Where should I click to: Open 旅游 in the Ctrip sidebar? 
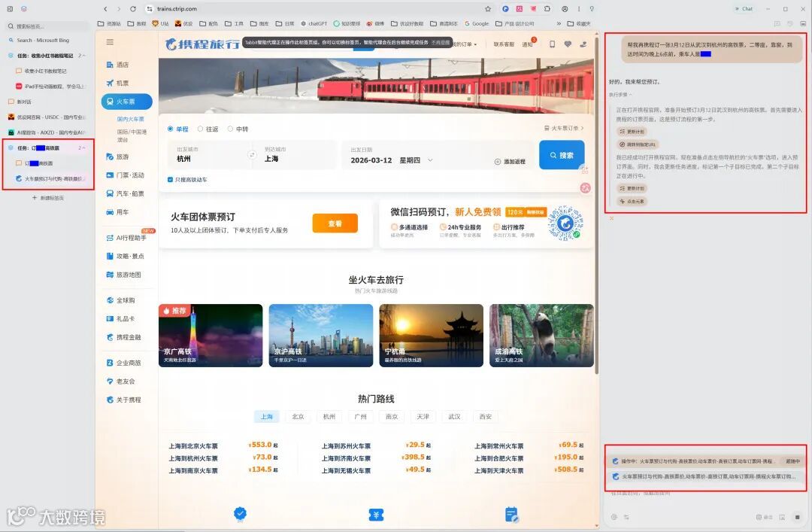[x=117, y=157]
